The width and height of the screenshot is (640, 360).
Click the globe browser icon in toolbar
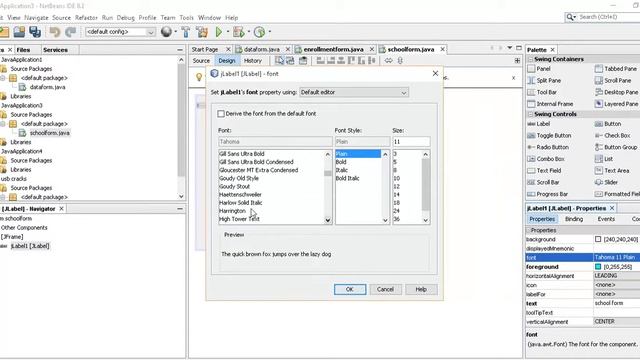pyautogui.click(x=166, y=32)
